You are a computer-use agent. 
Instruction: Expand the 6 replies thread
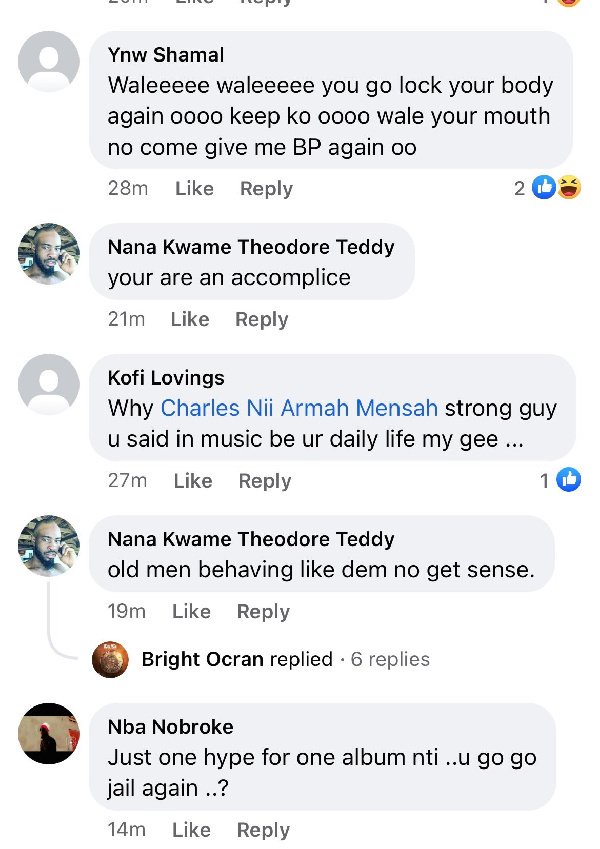tap(390, 659)
